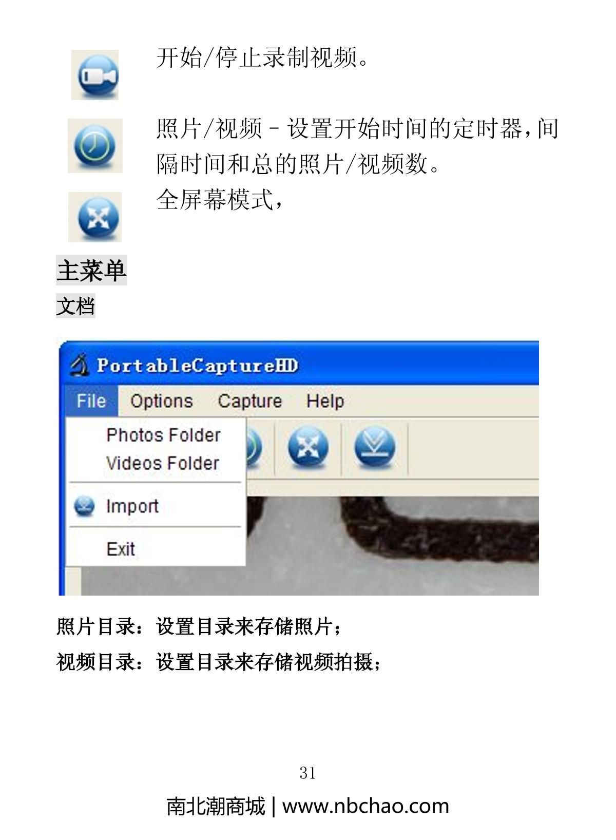Viewport: 616px width, 840px height.
Task: Click the full screen arrows icon beside 全屏幕模式
Action: coord(95,217)
